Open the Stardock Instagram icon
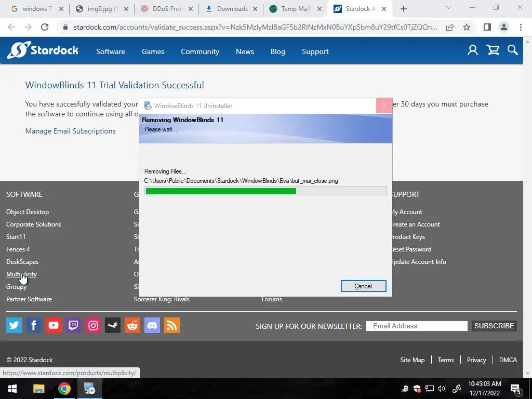Screen dimensions: 532x399 pos(93,325)
